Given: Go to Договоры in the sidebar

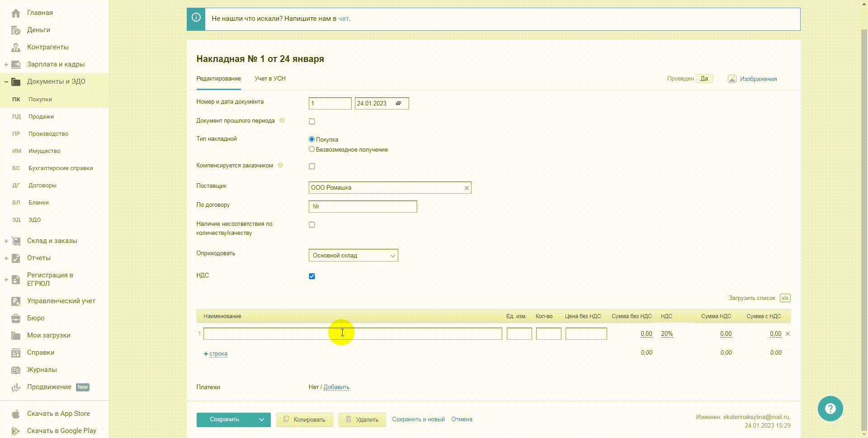Looking at the screenshot, I should coord(42,186).
